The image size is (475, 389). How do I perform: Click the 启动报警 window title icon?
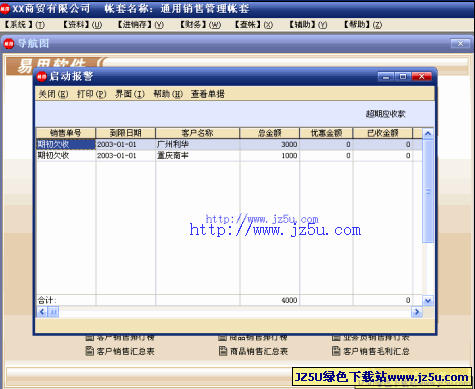coord(42,77)
